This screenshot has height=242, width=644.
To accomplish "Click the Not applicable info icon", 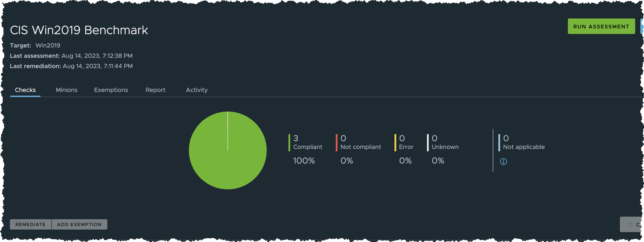I will coord(503,162).
